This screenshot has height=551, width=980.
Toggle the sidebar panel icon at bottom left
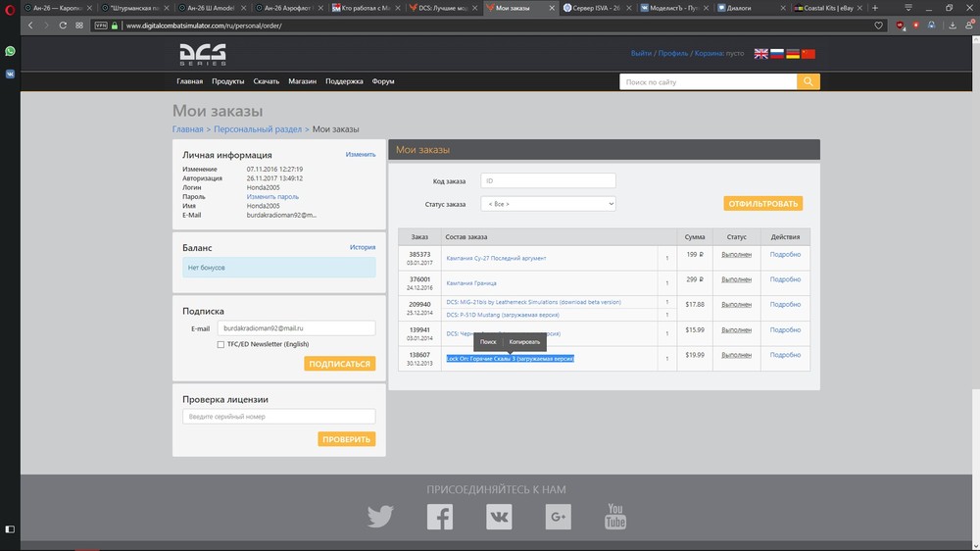(x=10, y=529)
